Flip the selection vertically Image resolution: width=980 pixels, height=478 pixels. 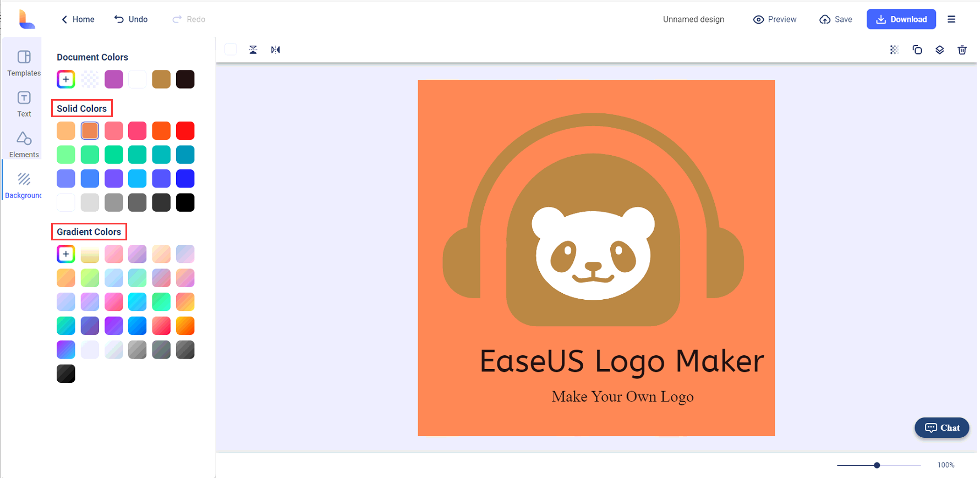253,50
